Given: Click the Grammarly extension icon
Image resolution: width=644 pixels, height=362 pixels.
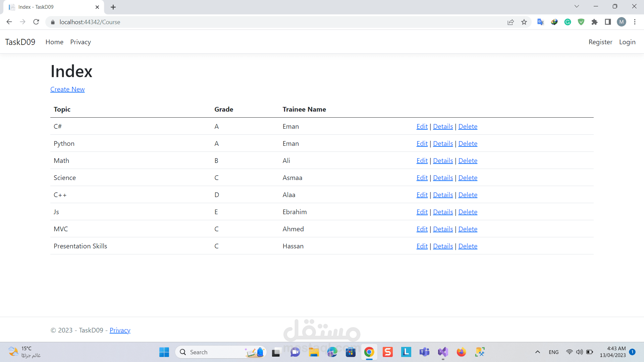Looking at the screenshot, I should (568, 22).
